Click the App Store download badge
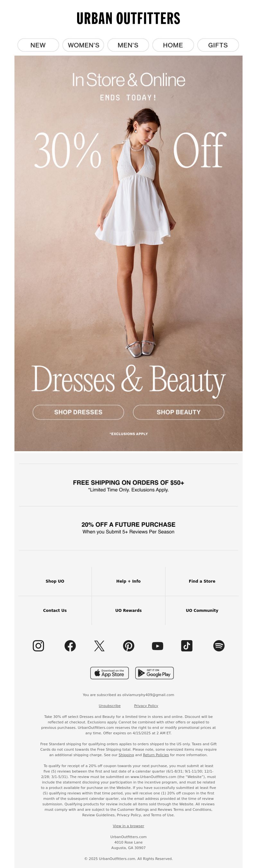This screenshot has height=868, width=257. (x=110, y=673)
